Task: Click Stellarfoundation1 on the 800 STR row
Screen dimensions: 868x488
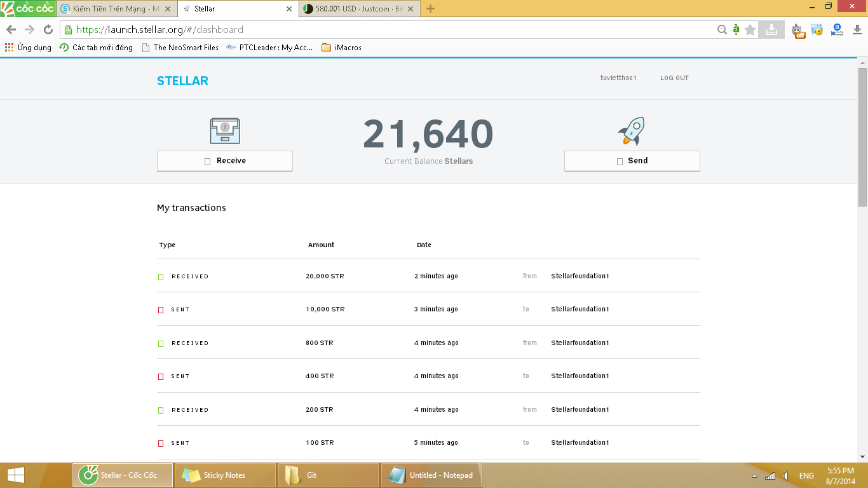Action: click(580, 343)
